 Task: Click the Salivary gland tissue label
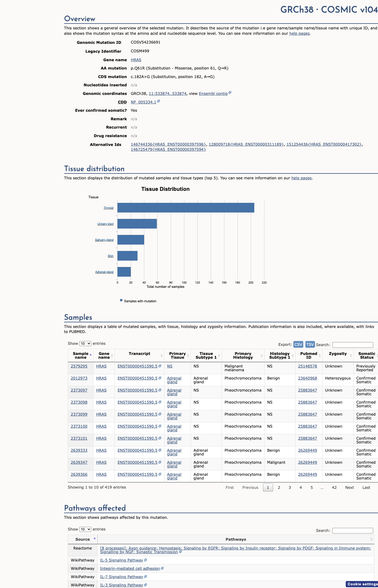104,240
